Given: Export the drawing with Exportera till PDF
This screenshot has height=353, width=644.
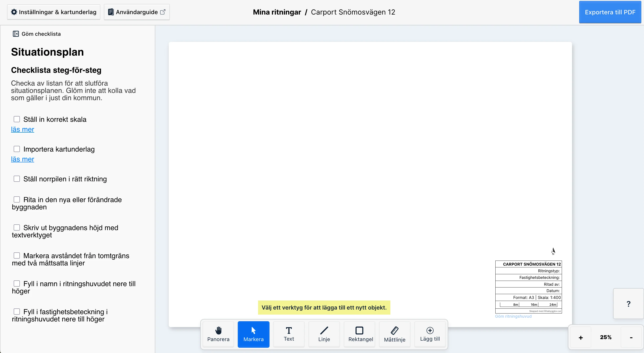Looking at the screenshot, I should 610,12.
